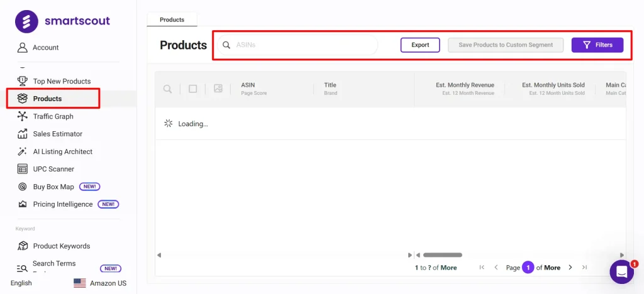Viewport: 644px width, 294px height.
Task: Sort by Est. Monthly Revenue column
Action: click(465, 85)
